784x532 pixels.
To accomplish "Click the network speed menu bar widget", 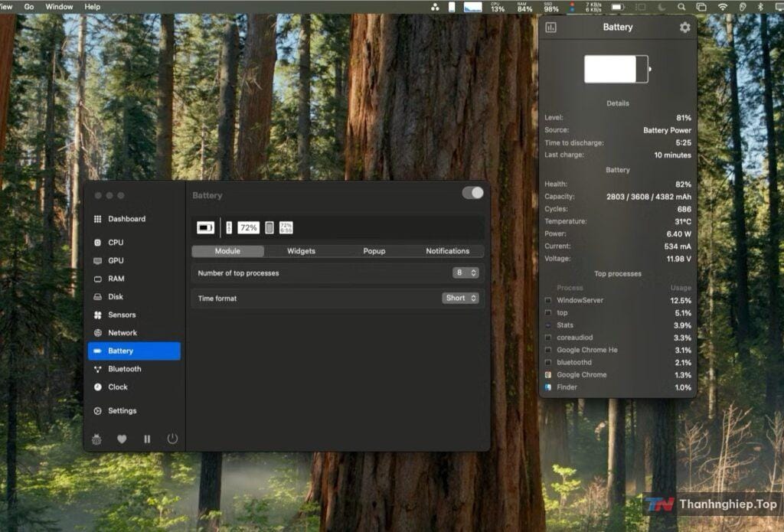I will (x=593, y=7).
